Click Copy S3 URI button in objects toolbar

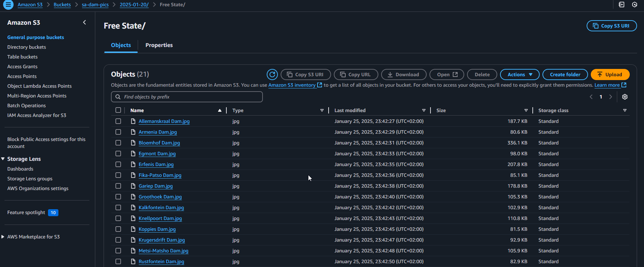point(306,74)
